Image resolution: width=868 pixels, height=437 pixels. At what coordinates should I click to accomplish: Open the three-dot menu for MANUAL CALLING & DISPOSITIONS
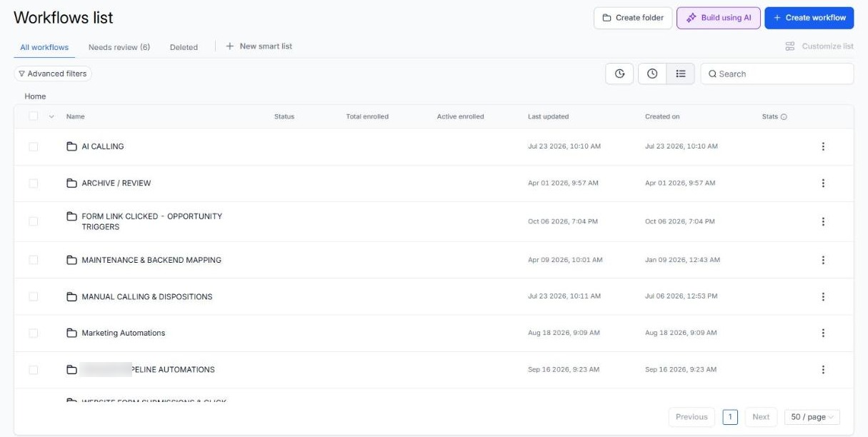pos(823,296)
